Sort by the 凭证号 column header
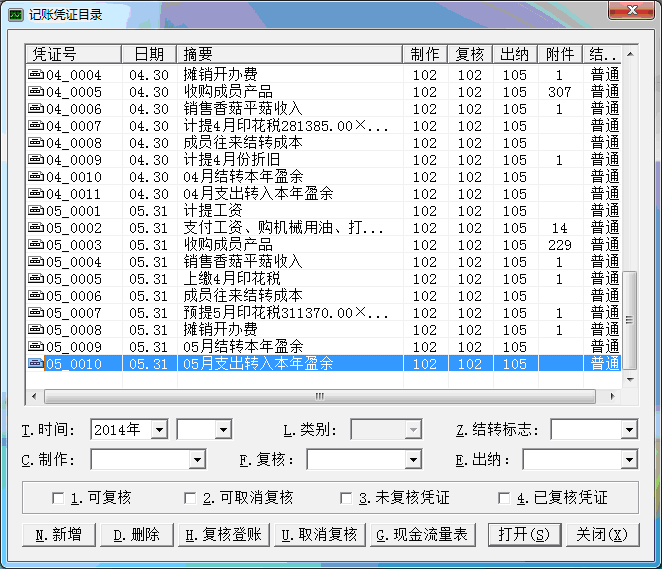662x569 pixels. pos(73,54)
